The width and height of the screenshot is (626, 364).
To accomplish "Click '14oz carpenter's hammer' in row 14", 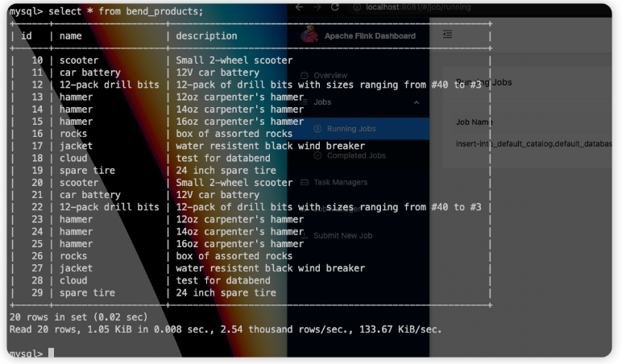I will pos(240,110).
